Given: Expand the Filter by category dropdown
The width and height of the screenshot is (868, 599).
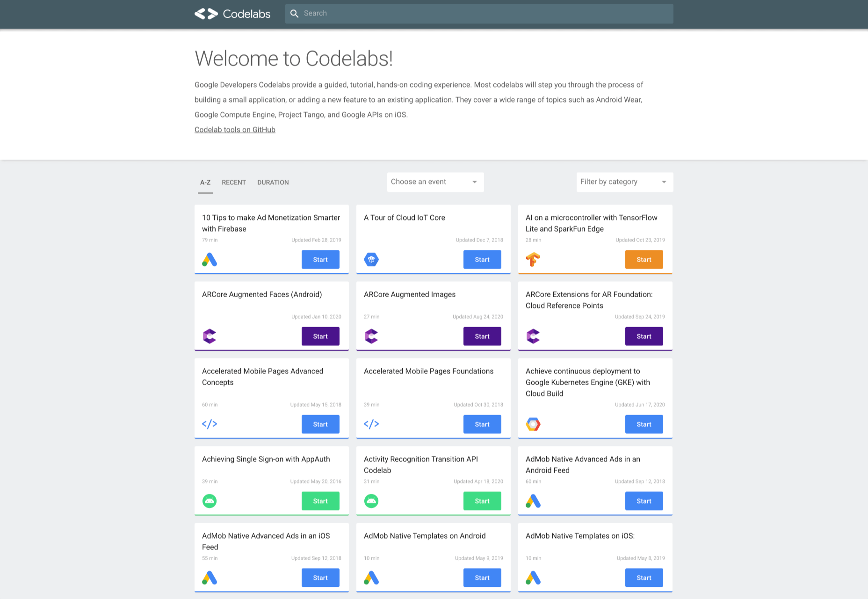Looking at the screenshot, I should 617,182.
